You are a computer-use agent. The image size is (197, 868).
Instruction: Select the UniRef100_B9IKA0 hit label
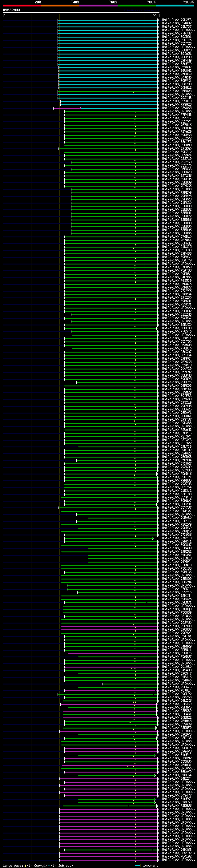point(177,149)
